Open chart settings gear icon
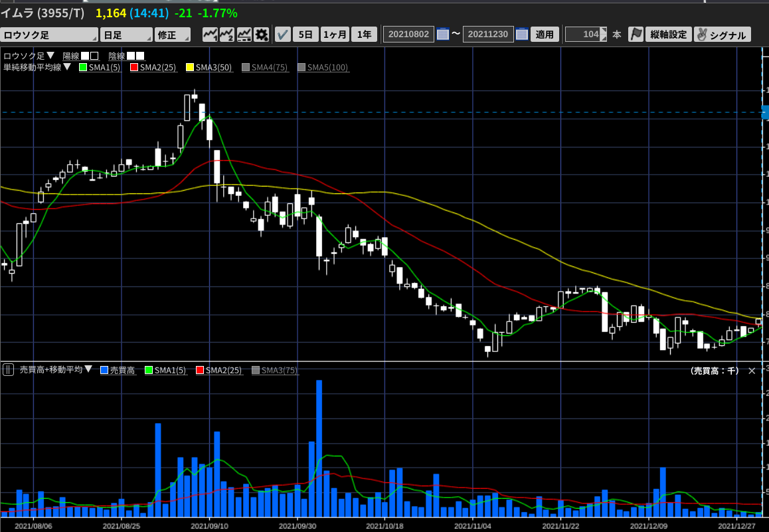769x532 pixels. tap(261, 35)
